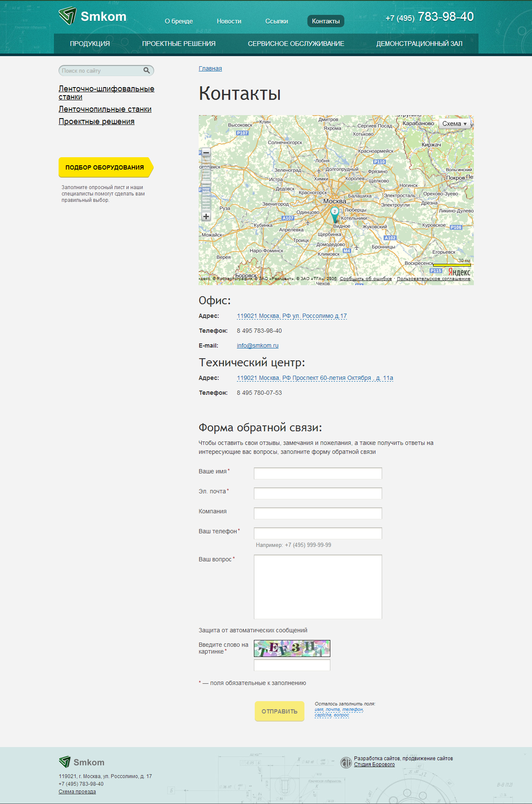This screenshot has width=532, height=804.
Task: Zoom out the map with the minus button
Action: 206,153
